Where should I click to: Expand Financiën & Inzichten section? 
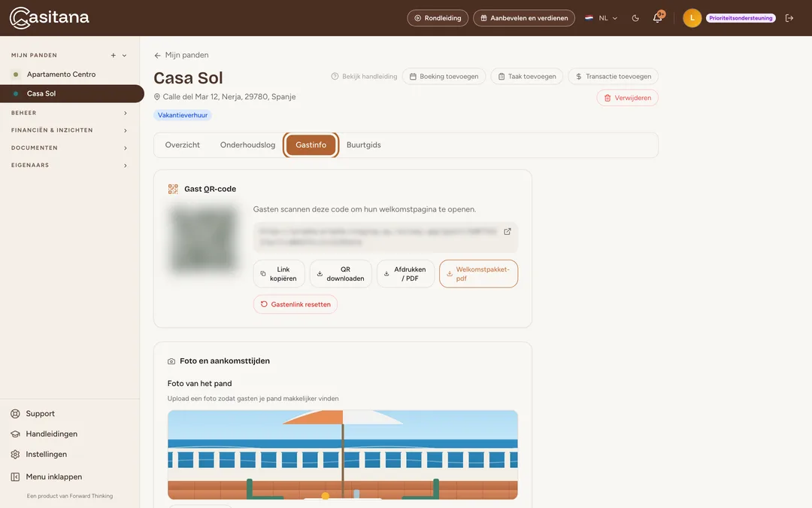point(70,131)
